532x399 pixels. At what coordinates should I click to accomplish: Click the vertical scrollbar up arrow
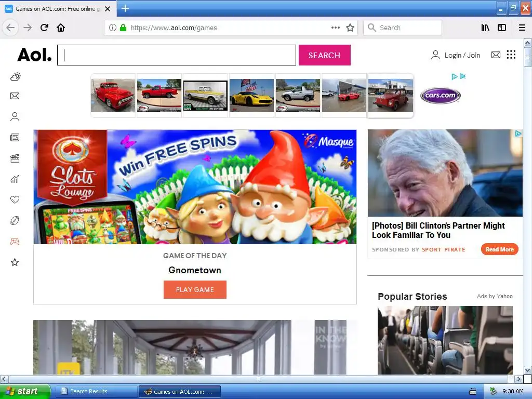527,43
